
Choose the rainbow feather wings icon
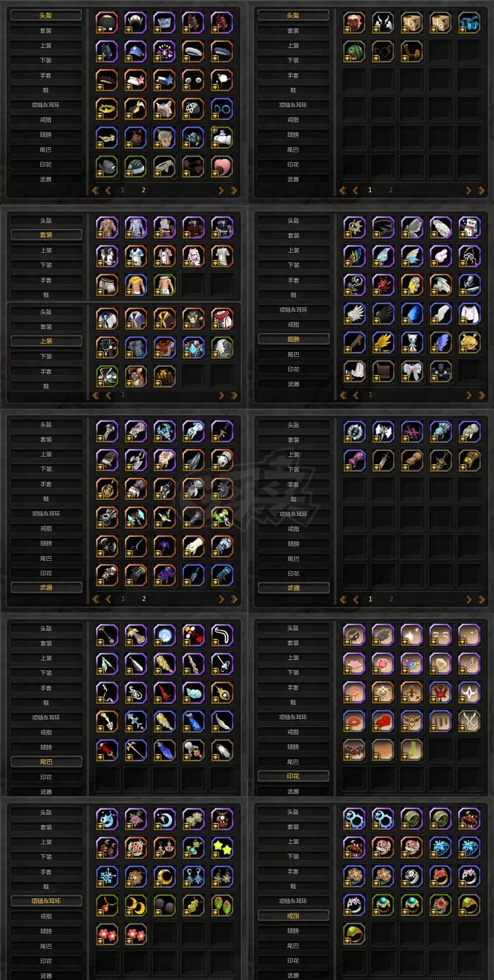[354, 256]
